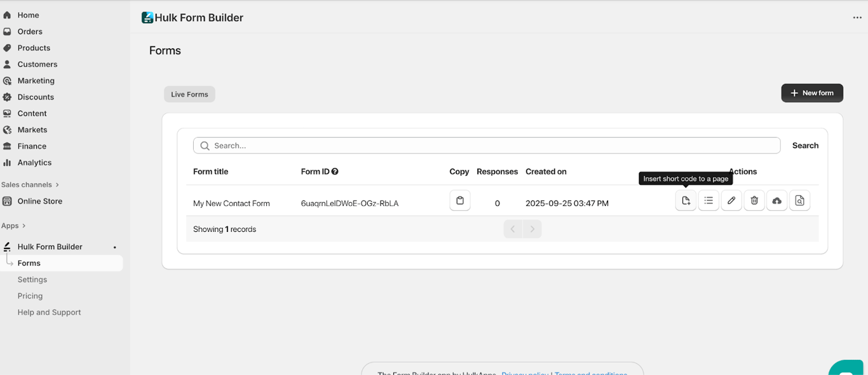Go to next page of records
The height and width of the screenshot is (375, 868).
(x=532, y=229)
